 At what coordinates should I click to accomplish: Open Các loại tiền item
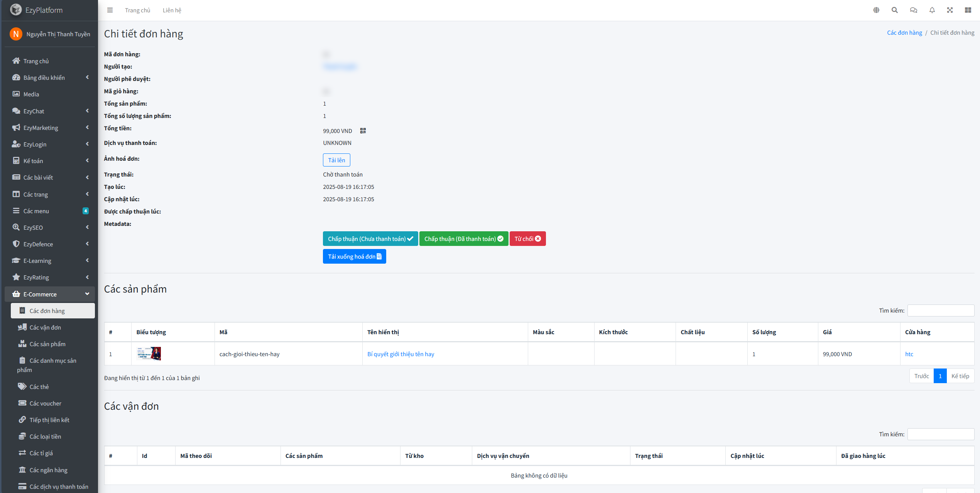(53, 436)
